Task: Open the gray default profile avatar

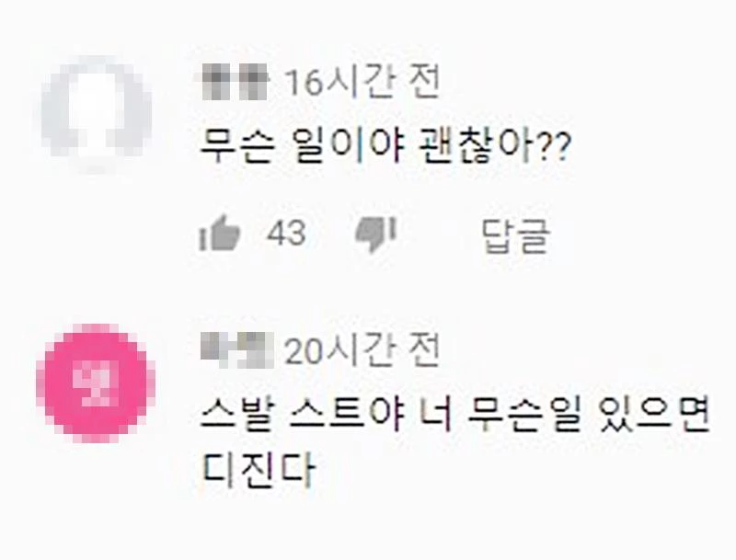Action: 97,114
